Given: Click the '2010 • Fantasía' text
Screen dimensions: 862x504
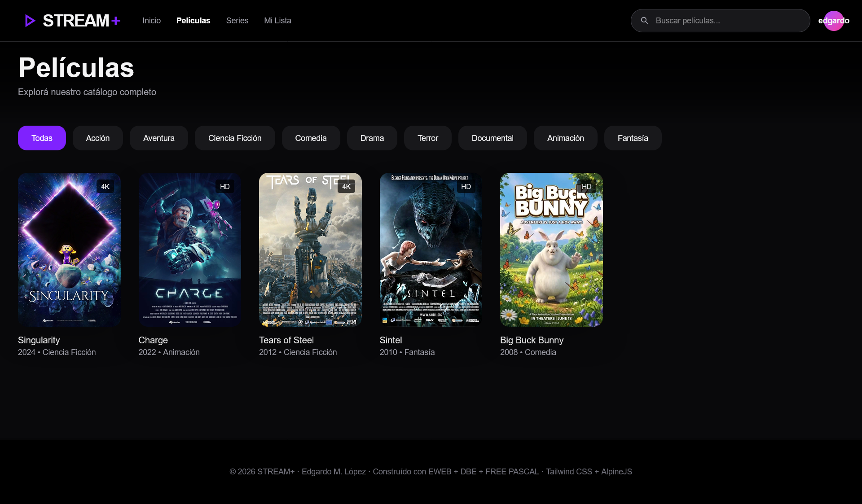Looking at the screenshot, I should 407,352.
